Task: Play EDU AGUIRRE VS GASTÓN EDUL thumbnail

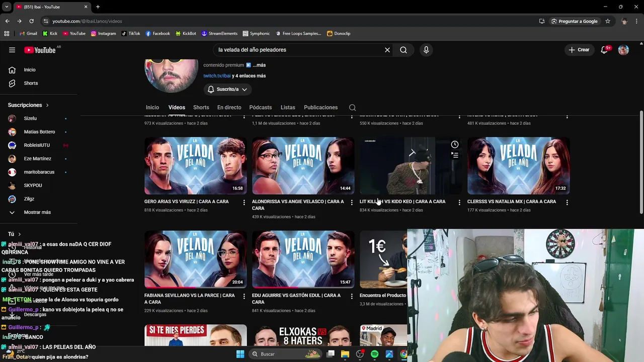Action: tap(303, 259)
